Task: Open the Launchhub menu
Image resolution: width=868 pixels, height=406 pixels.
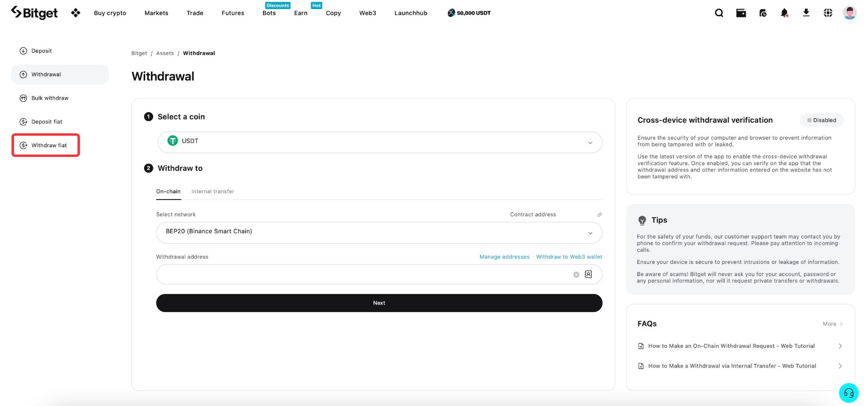Action: click(410, 13)
